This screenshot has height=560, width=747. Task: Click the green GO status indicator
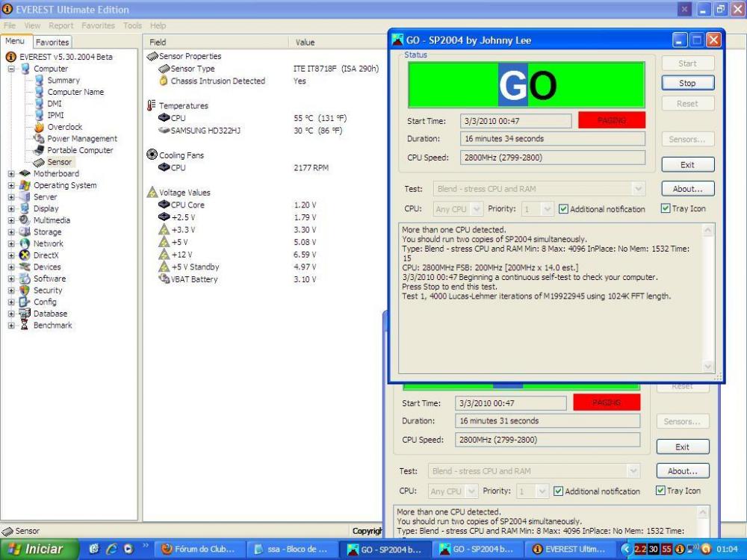(x=527, y=85)
